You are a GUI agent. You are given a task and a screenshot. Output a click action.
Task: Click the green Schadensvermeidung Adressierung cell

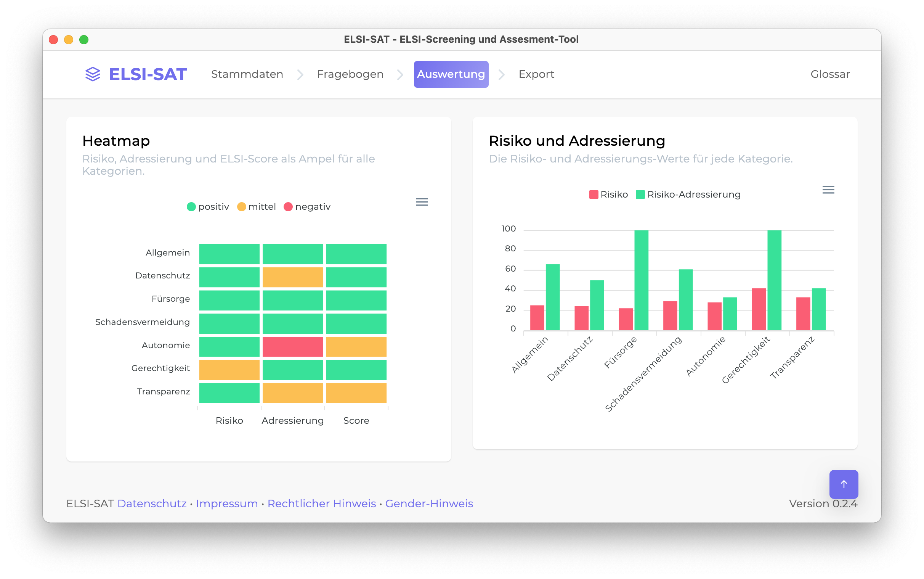[293, 323]
